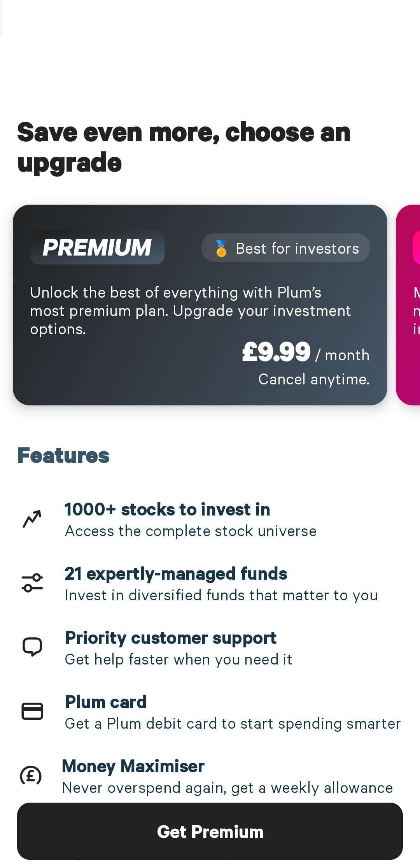Click the funds sliders icon
Screen dimensions: 420x868
[x=32, y=583]
